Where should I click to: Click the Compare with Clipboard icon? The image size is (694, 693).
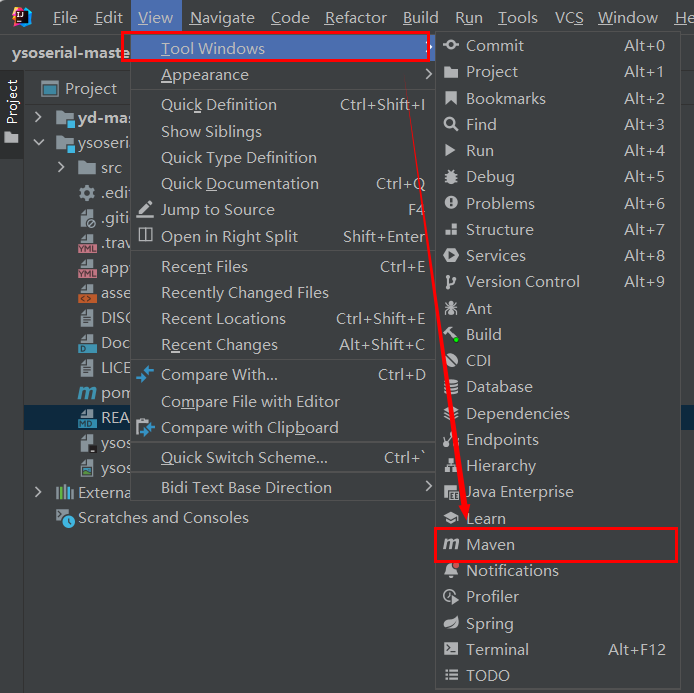[145, 427]
